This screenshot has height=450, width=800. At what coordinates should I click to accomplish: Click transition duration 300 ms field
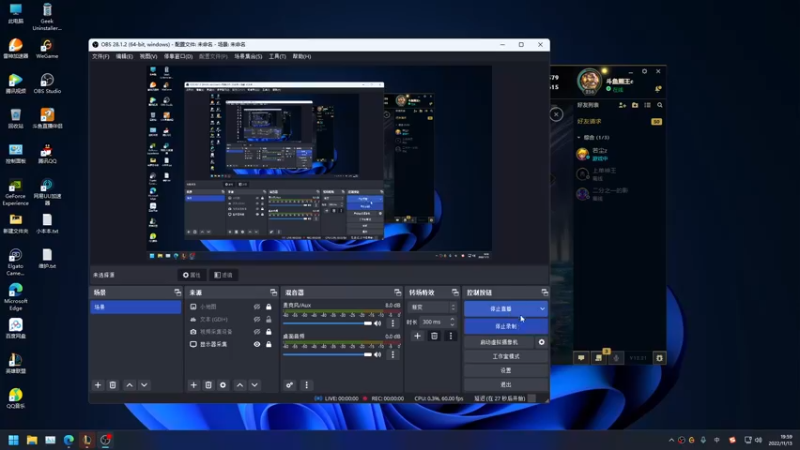435,322
